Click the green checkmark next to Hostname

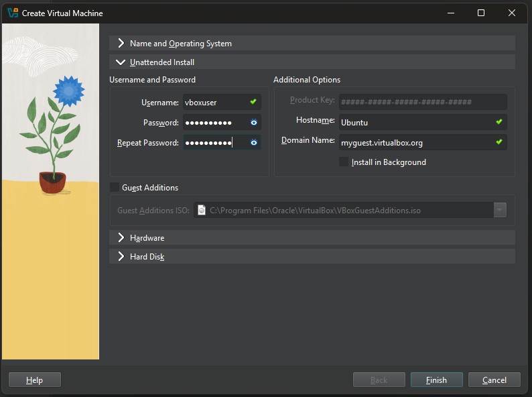[498, 122]
